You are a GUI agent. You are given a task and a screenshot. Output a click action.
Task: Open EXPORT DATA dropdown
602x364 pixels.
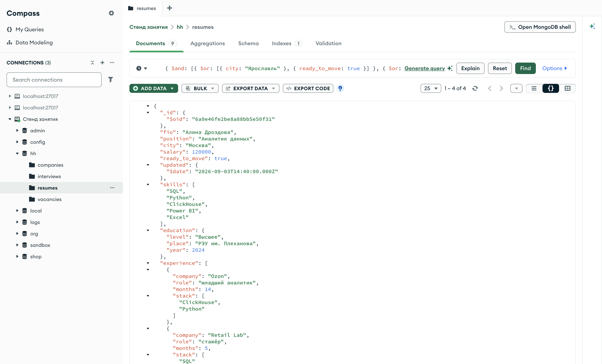coord(250,88)
